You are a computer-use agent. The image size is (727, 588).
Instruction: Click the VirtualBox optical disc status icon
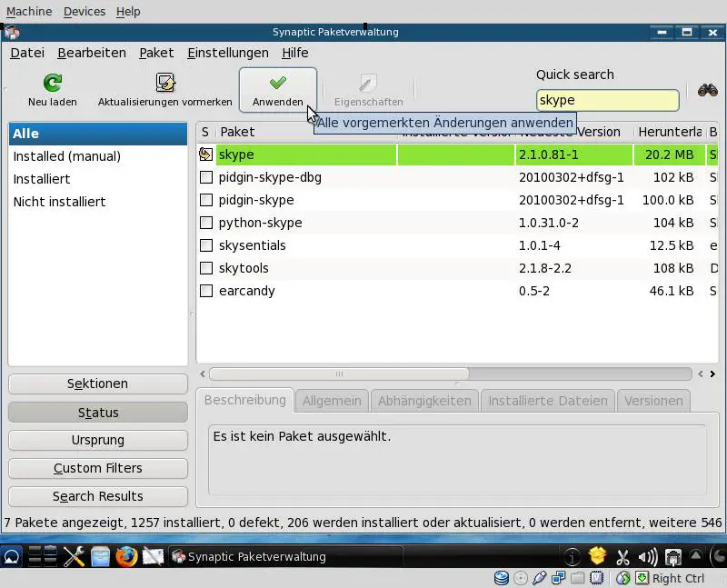point(521,578)
